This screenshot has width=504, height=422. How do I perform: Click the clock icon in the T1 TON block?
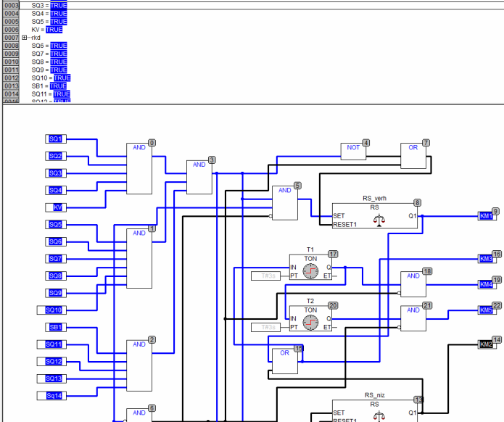tap(310, 271)
